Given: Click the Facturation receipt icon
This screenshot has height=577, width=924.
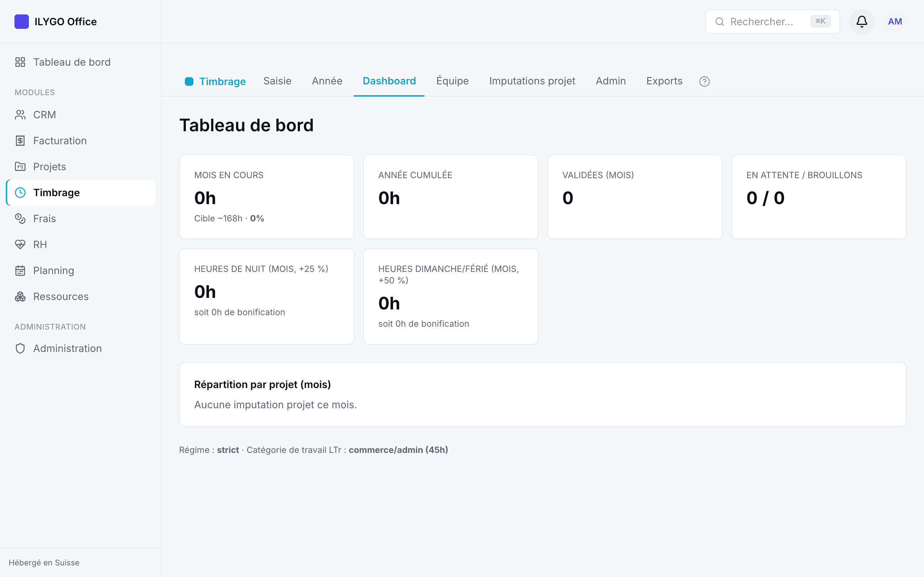Looking at the screenshot, I should [x=20, y=141].
